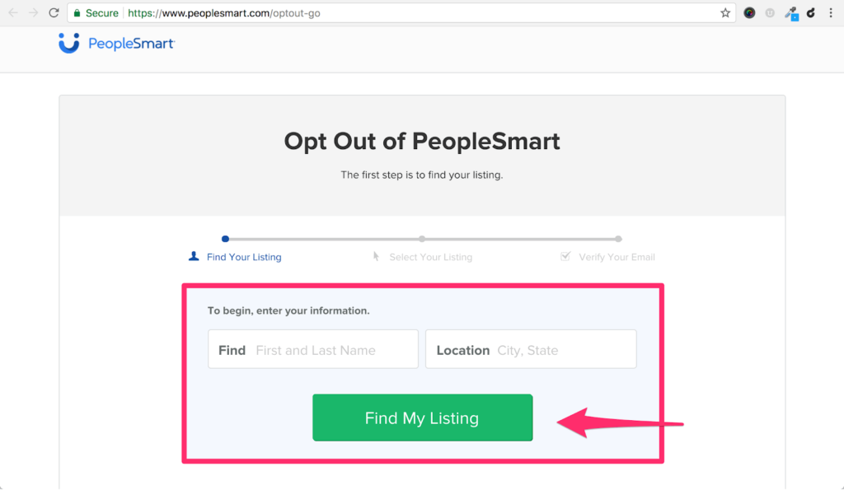Click the browser forward arrow
Screen dimensions: 844x504
point(33,13)
